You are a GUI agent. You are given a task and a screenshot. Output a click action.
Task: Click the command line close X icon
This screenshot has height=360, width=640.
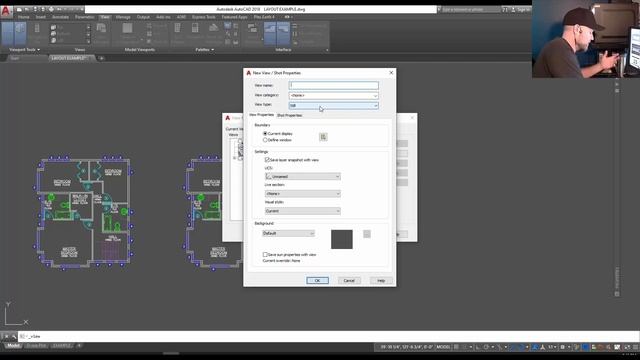[x=6, y=336]
